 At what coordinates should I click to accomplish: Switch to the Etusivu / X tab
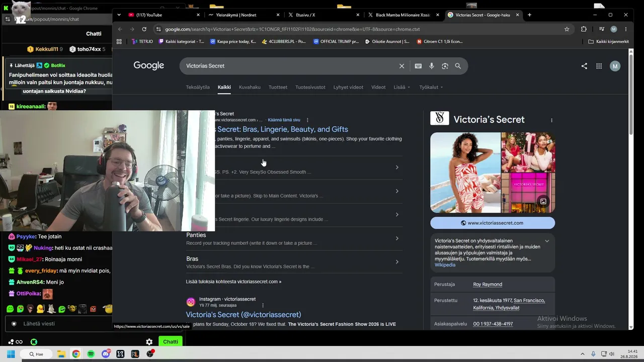coord(323,15)
